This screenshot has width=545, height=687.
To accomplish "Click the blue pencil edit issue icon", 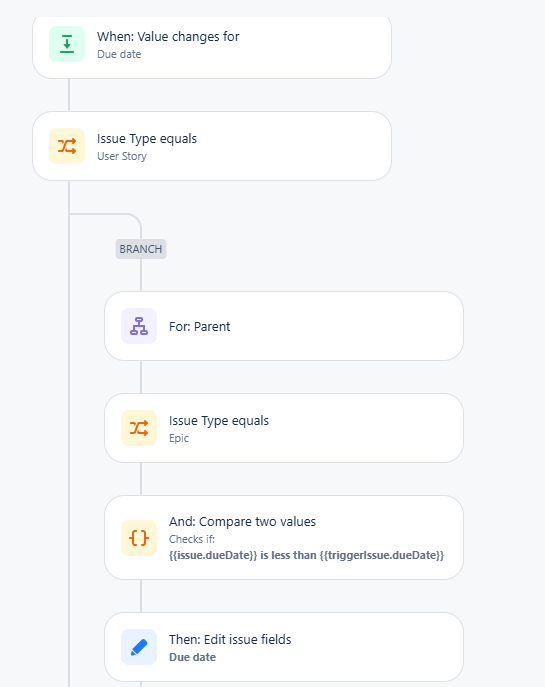I will [139, 647].
